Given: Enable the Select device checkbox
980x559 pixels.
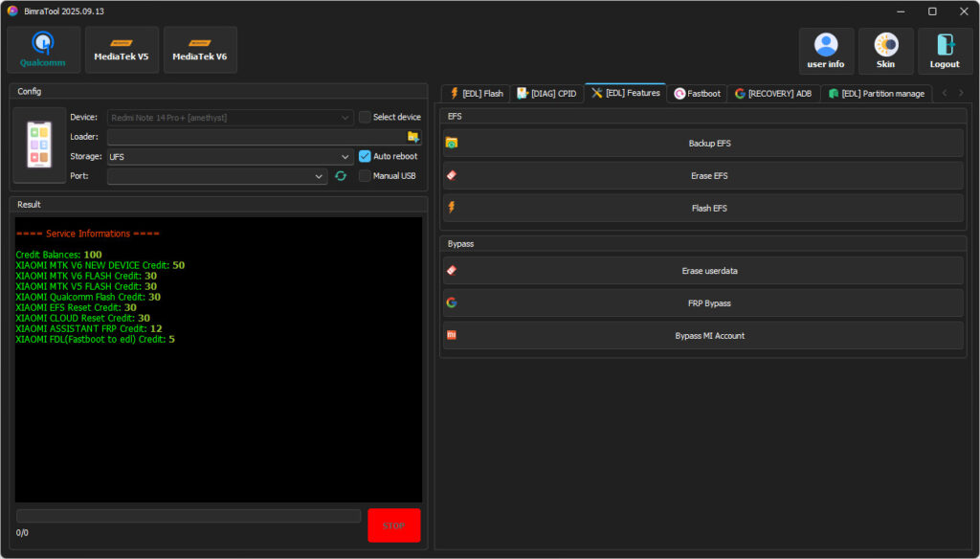Looking at the screenshot, I should tap(365, 118).
